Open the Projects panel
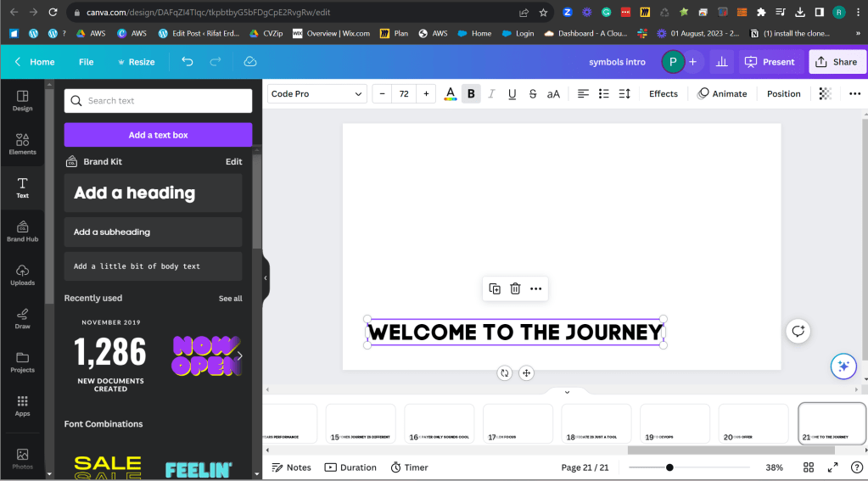The width and height of the screenshot is (868, 481). (22, 362)
